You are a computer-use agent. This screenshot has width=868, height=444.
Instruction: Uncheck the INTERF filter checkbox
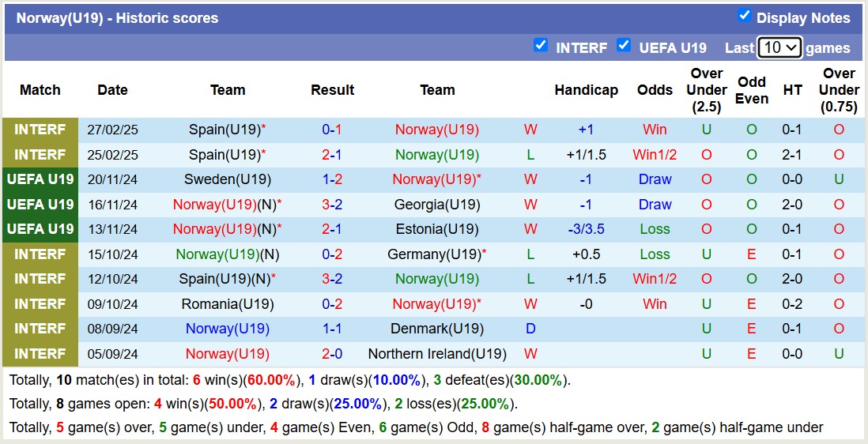[x=541, y=45]
